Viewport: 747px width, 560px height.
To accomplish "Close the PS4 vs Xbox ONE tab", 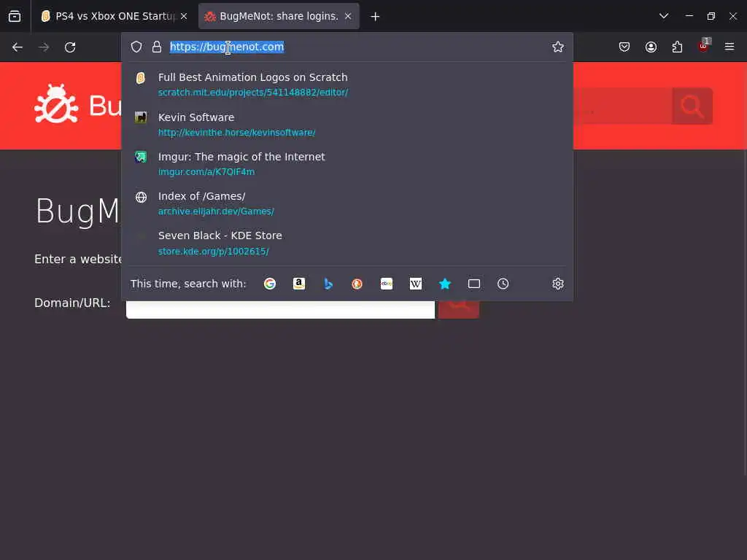I will click(184, 16).
